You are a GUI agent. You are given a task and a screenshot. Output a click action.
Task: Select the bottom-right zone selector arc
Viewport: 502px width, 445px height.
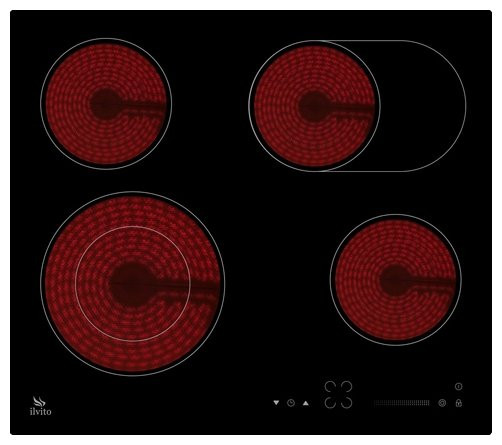(x=347, y=402)
